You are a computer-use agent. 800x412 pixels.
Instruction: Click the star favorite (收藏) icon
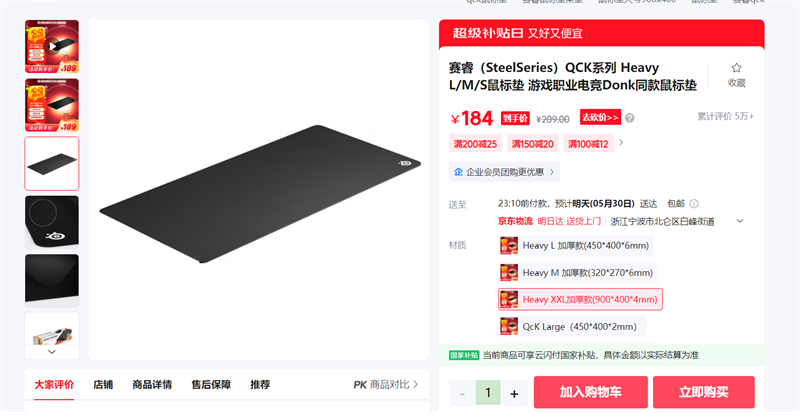(736, 68)
